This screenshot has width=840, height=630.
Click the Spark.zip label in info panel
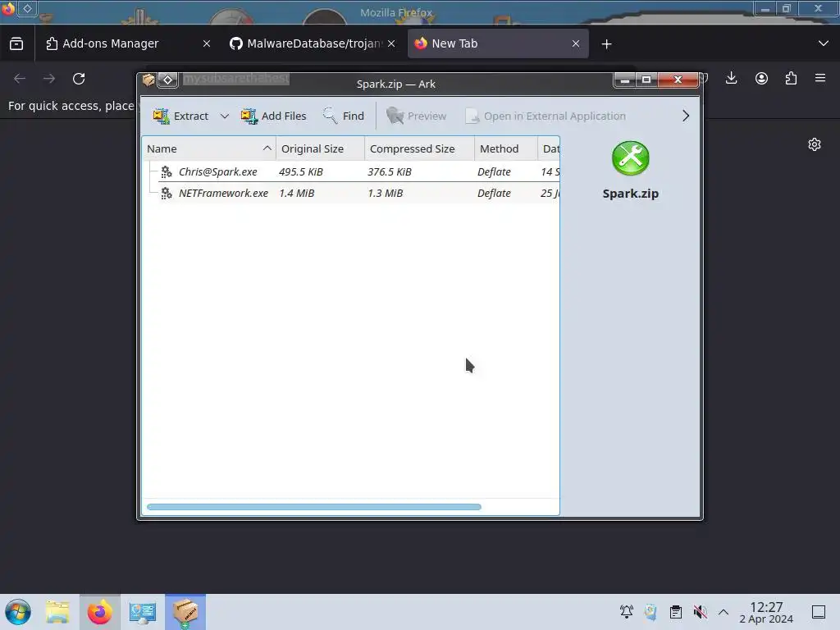pyautogui.click(x=631, y=194)
